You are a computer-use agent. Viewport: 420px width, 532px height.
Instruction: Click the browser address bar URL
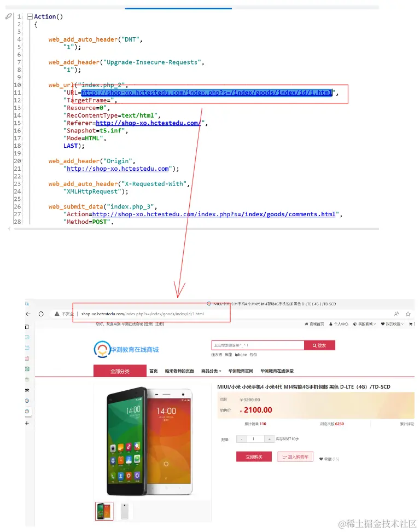pyautogui.click(x=142, y=314)
